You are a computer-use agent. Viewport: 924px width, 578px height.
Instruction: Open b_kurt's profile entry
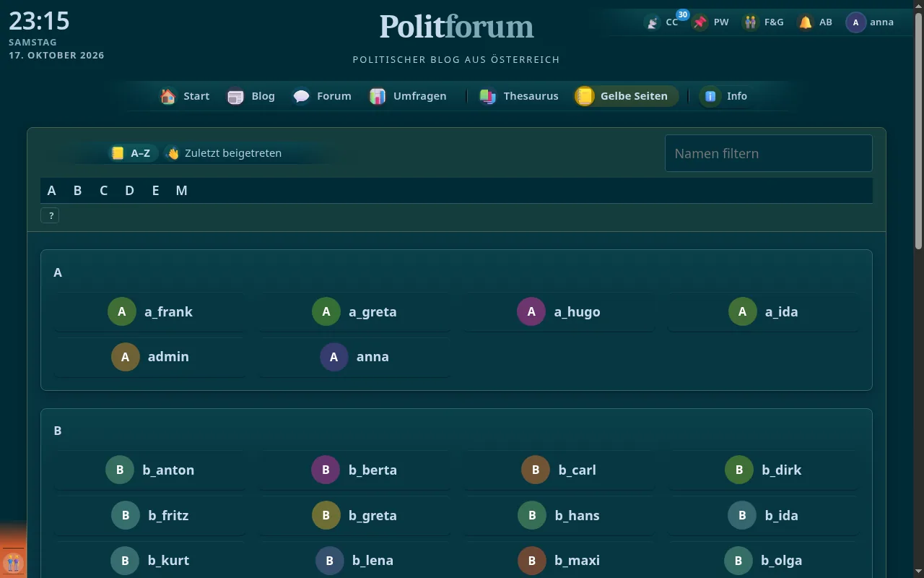150,560
